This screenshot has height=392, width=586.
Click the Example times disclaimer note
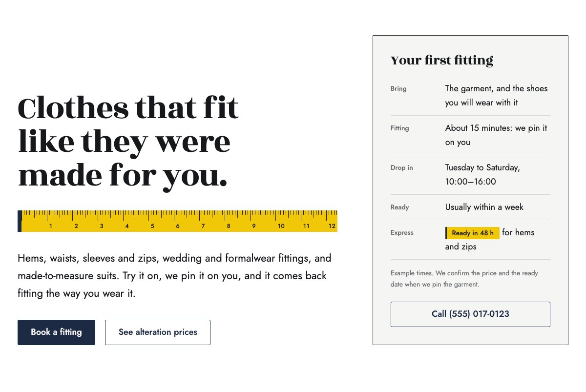(x=464, y=279)
